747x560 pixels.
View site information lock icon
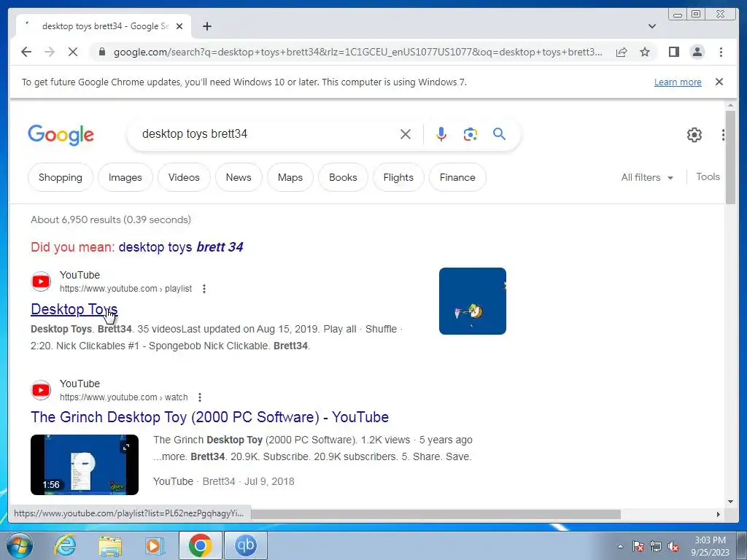point(101,52)
